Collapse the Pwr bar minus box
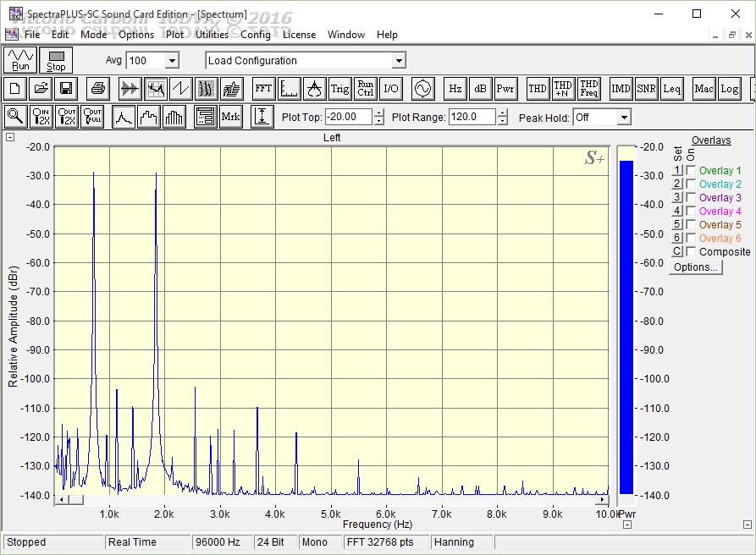The image size is (756, 555). [x=627, y=525]
